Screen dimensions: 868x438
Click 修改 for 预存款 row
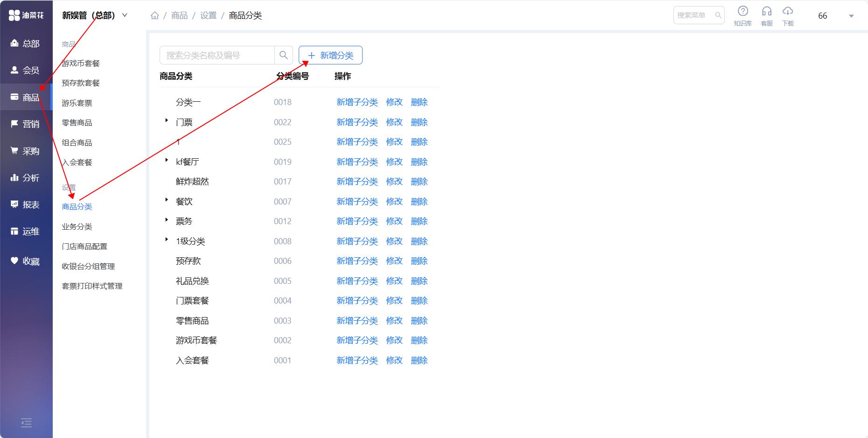pyautogui.click(x=394, y=261)
